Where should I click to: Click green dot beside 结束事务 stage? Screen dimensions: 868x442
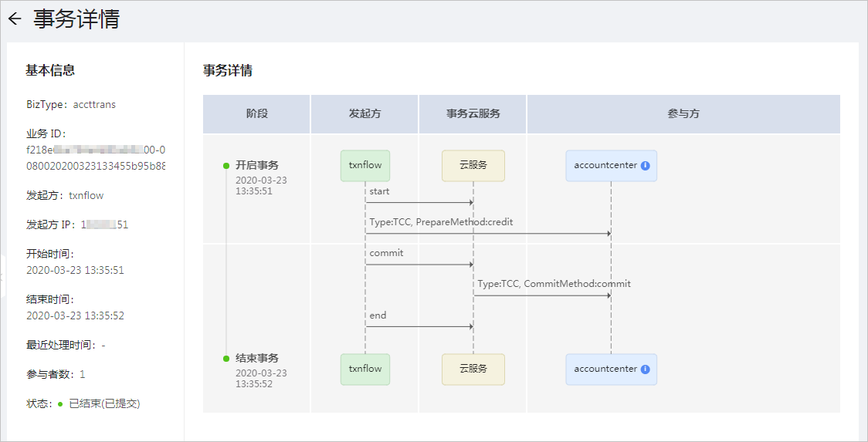(x=225, y=359)
